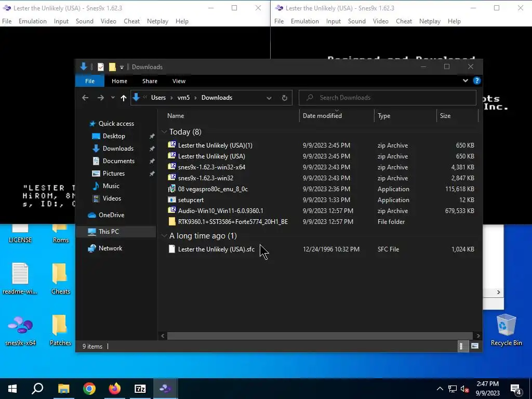Expand the ribbon with the chevron arrow
Image resolution: width=532 pixels, height=399 pixels.
[465, 81]
